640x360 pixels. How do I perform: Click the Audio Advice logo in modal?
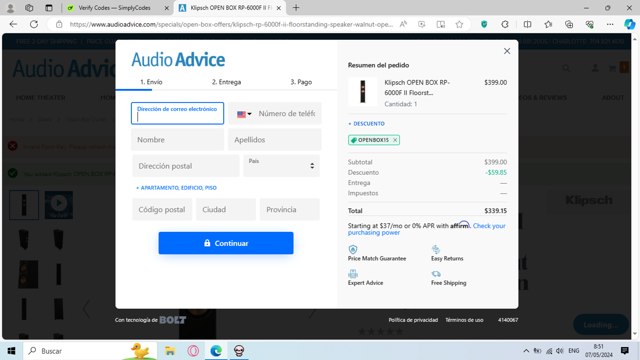178,60
